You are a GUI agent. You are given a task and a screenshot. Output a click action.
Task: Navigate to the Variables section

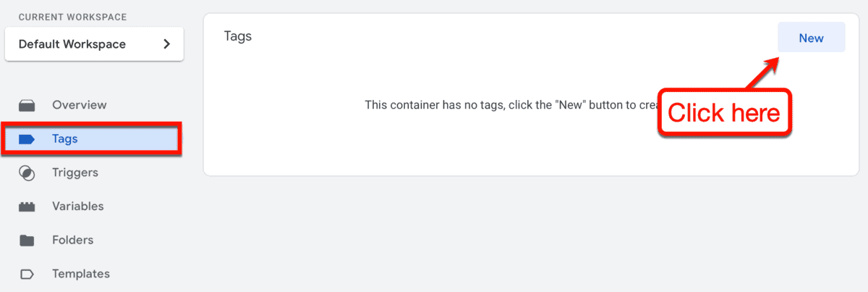click(78, 207)
